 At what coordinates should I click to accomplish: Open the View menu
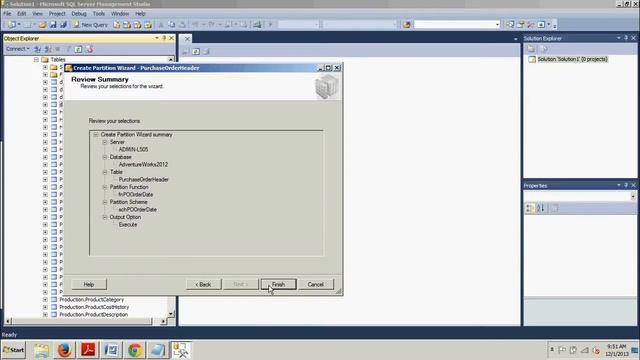click(38, 13)
